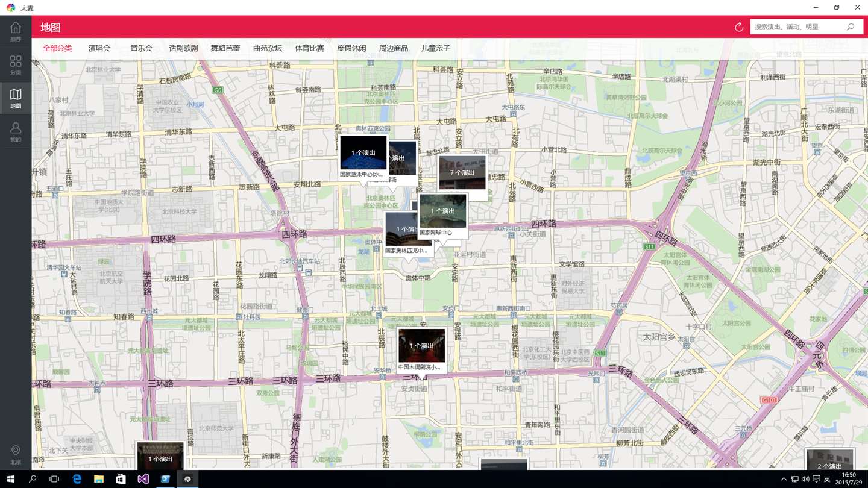Choose the 儿童亲子 category
This screenshot has width=868, height=488.
tap(436, 48)
